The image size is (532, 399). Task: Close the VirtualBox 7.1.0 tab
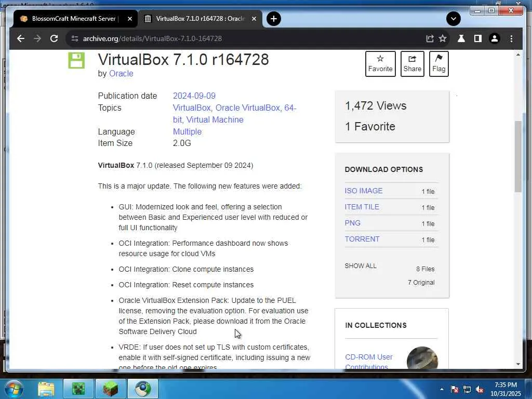(x=254, y=19)
